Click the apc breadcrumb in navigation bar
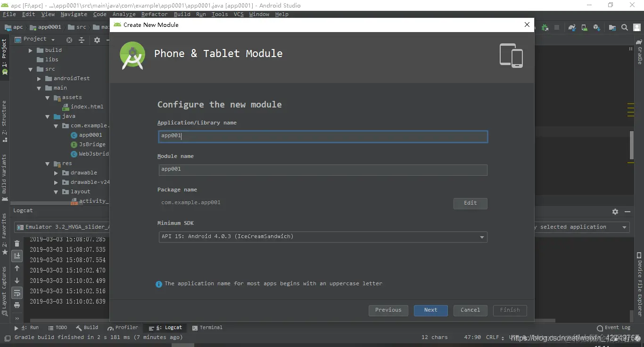Image resolution: width=644 pixels, height=347 pixels. click(14, 27)
